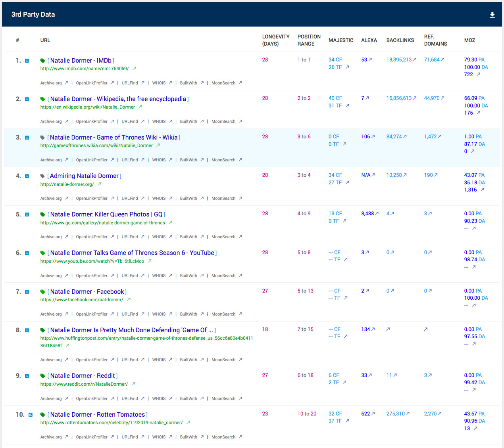Click the gray tag icon for Admiring Natalie Dormer

(42, 176)
